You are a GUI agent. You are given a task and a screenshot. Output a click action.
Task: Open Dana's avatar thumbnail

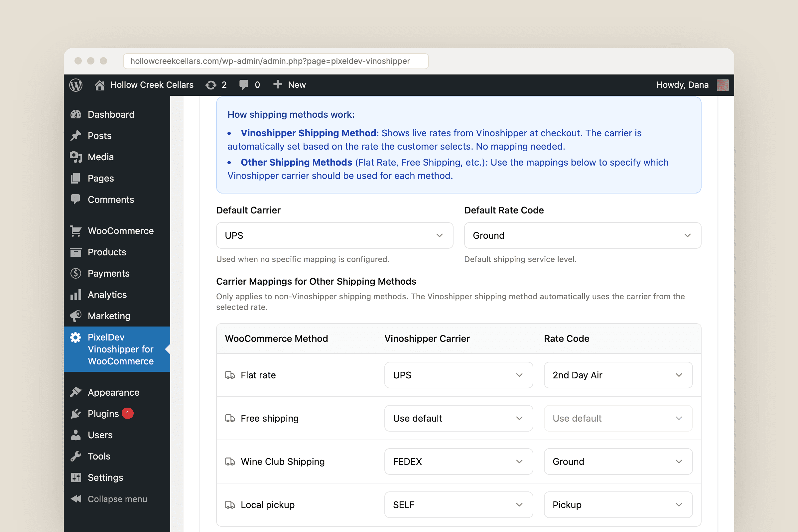tap(723, 85)
